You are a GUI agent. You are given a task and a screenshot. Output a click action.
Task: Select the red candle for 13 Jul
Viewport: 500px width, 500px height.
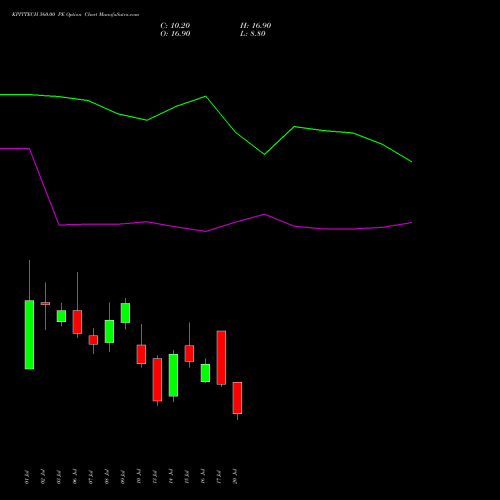pyautogui.click(x=157, y=380)
